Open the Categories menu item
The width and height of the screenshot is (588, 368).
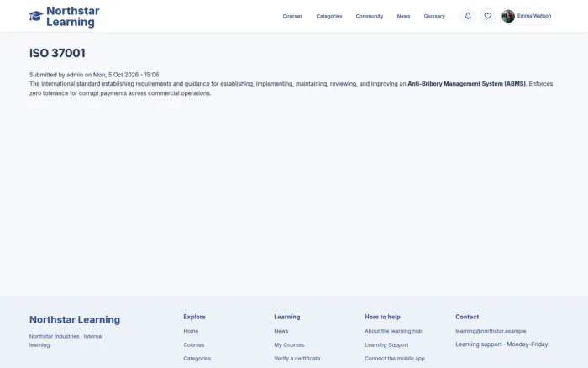coord(329,16)
